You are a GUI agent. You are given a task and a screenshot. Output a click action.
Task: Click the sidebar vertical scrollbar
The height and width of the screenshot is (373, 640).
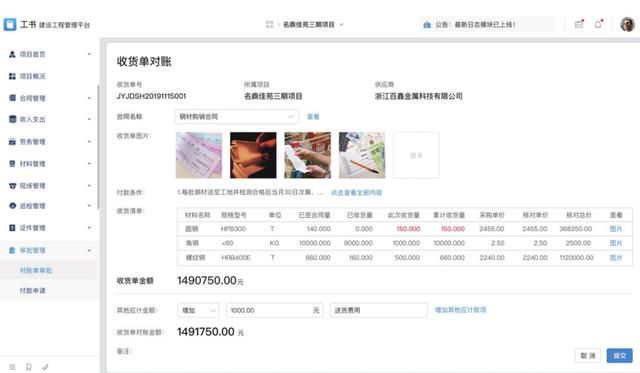click(98, 147)
